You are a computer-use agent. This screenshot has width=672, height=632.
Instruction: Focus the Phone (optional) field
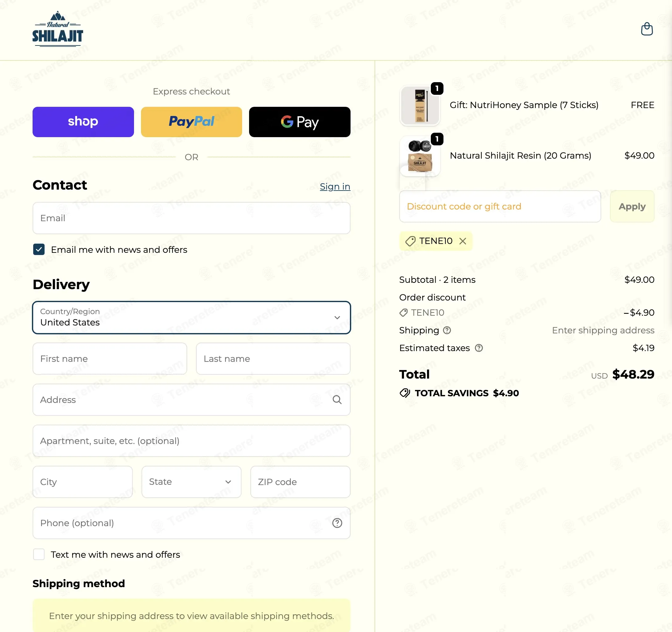[191, 523]
